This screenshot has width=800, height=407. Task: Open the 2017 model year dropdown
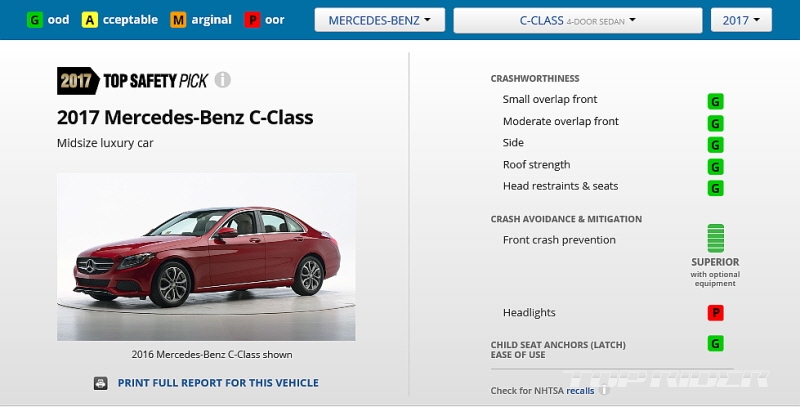point(741,20)
